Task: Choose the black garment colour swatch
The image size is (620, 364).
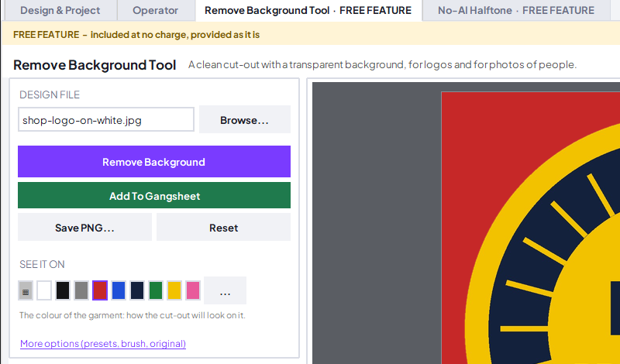Action: click(x=63, y=291)
